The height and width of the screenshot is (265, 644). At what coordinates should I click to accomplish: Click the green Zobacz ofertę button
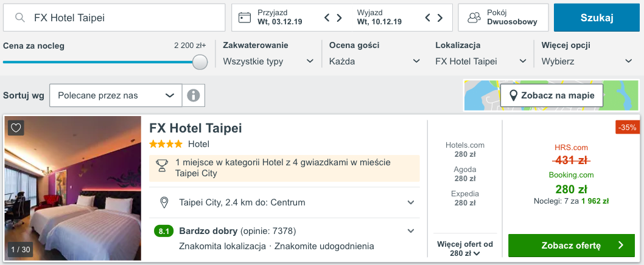(x=572, y=246)
